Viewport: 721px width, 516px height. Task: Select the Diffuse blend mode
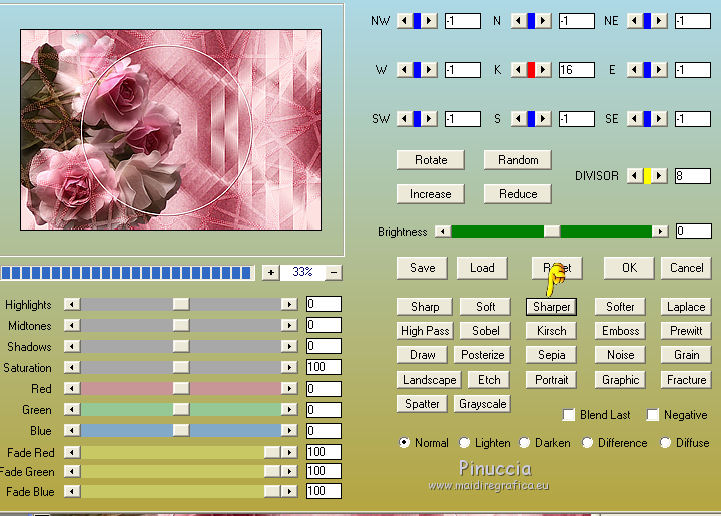tap(665, 442)
